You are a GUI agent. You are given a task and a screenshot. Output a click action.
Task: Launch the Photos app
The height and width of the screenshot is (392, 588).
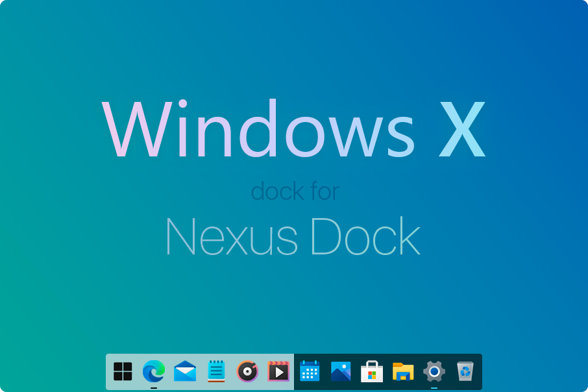click(341, 372)
